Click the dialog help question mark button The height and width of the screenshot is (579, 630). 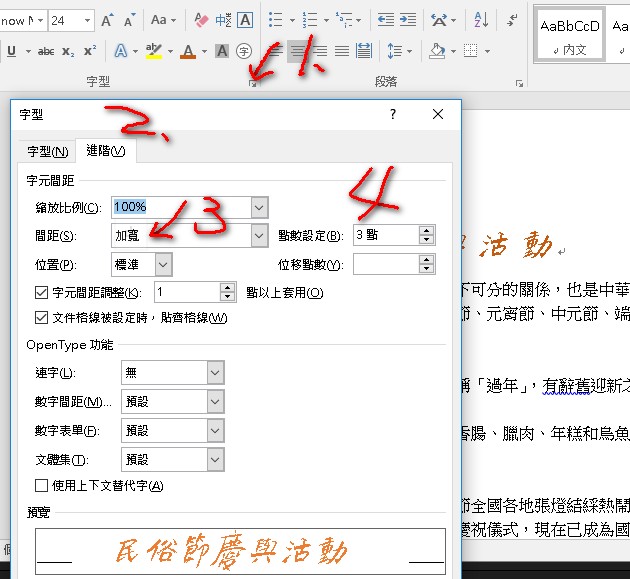coord(393,115)
